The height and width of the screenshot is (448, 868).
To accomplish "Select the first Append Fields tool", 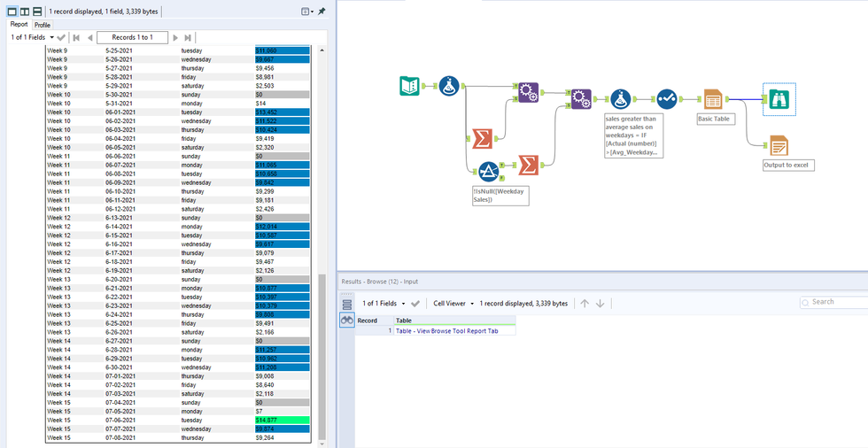I will coord(528,92).
